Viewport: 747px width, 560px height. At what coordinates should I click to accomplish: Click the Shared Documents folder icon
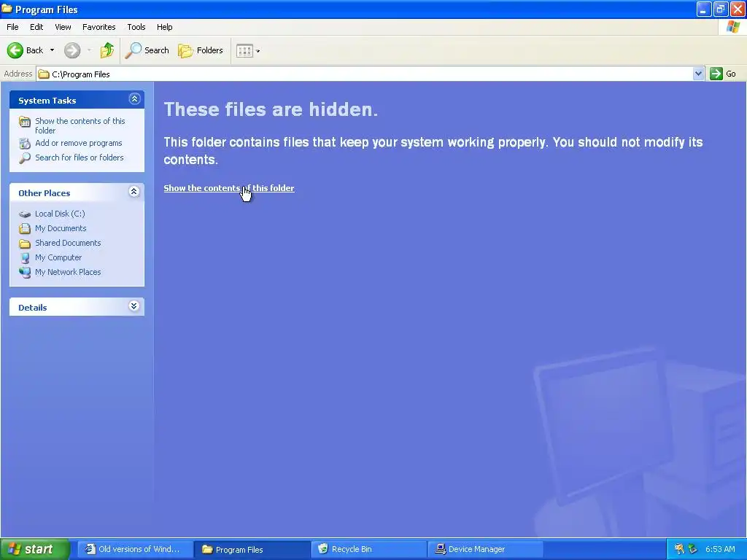[x=25, y=244]
